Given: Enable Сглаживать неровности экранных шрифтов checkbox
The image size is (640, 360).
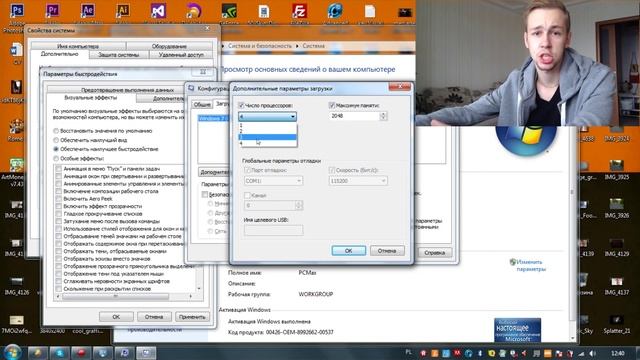Looking at the screenshot, I should (59, 281).
